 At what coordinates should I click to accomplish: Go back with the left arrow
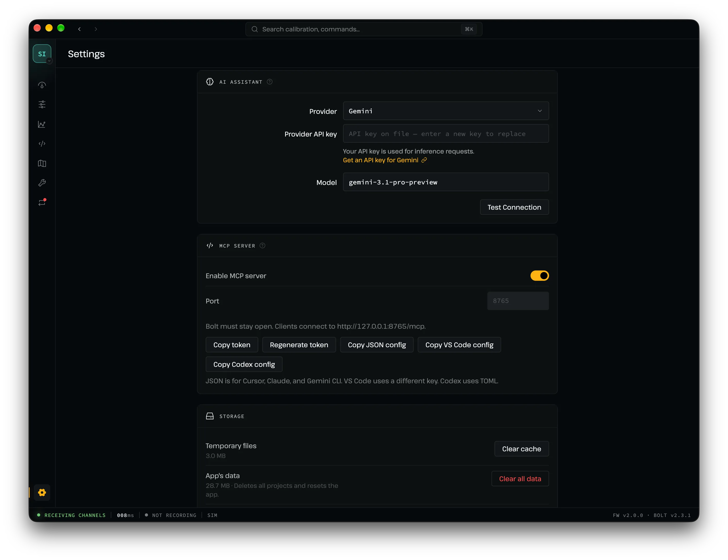pos(79,29)
